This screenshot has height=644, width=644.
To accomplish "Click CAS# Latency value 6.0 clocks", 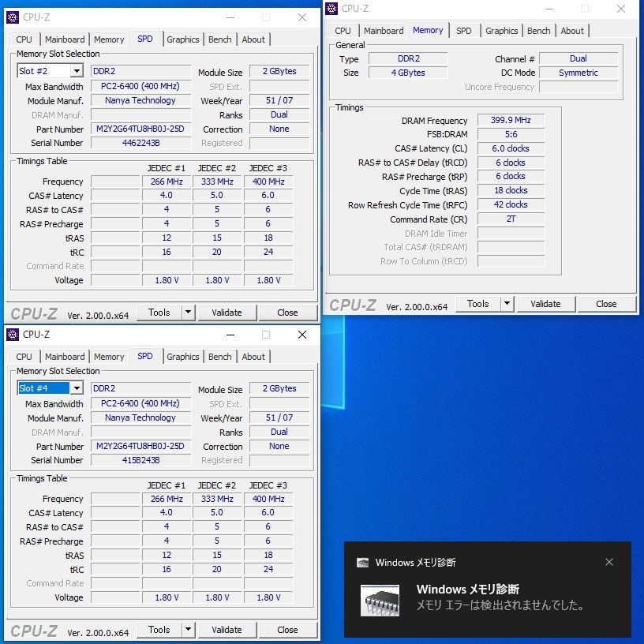I will [511, 148].
